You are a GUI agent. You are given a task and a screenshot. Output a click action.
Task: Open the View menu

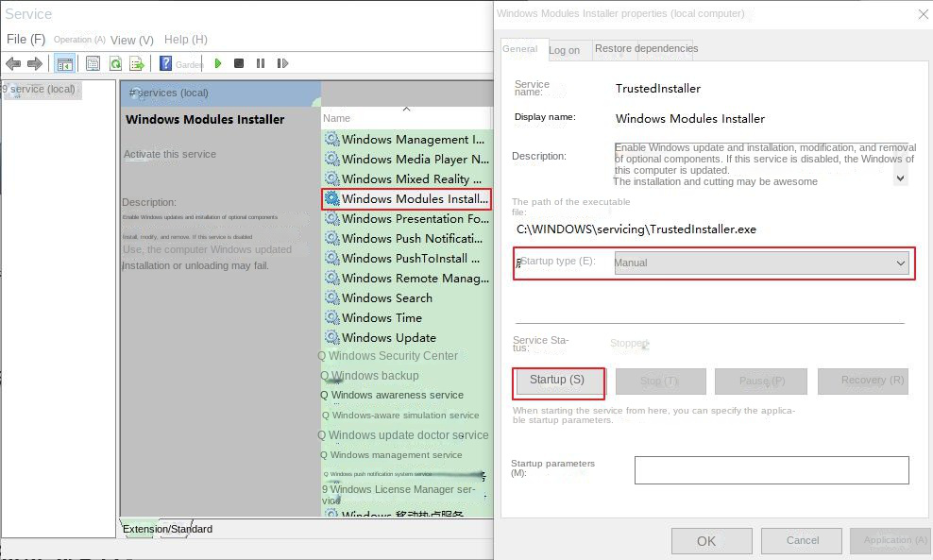(x=130, y=40)
